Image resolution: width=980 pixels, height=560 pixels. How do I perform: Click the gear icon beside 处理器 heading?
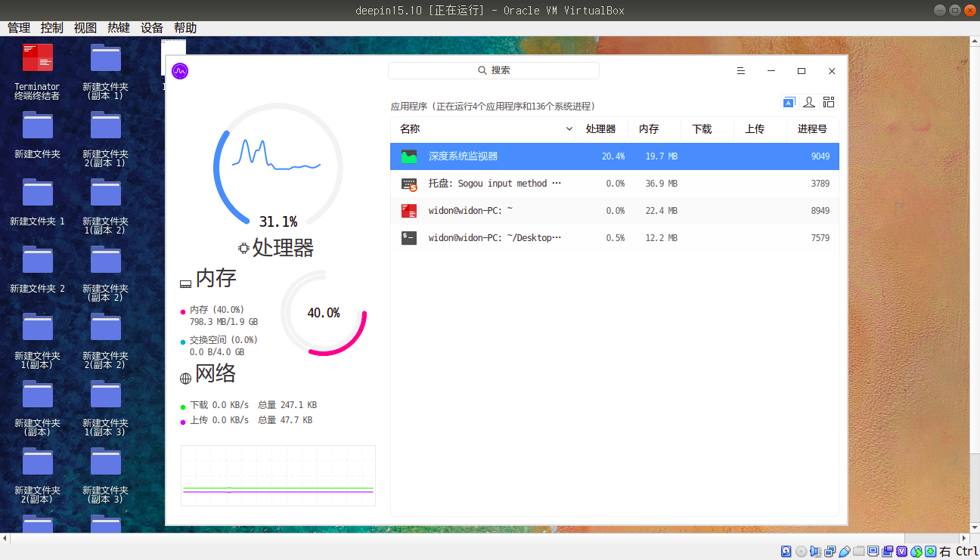coord(243,247)
